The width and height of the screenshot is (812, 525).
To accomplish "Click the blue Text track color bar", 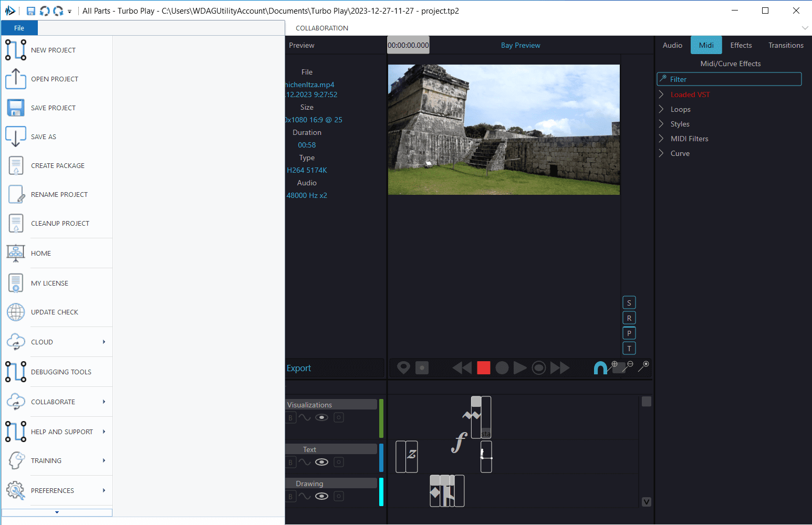I will pyautogui.click(x=381, y=458).
